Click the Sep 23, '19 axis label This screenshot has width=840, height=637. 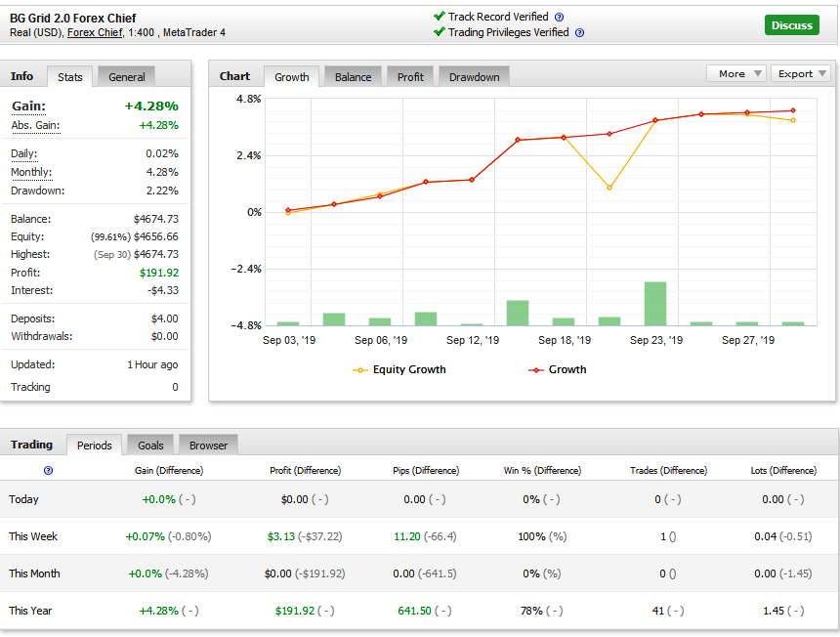(x=656, y=340)
